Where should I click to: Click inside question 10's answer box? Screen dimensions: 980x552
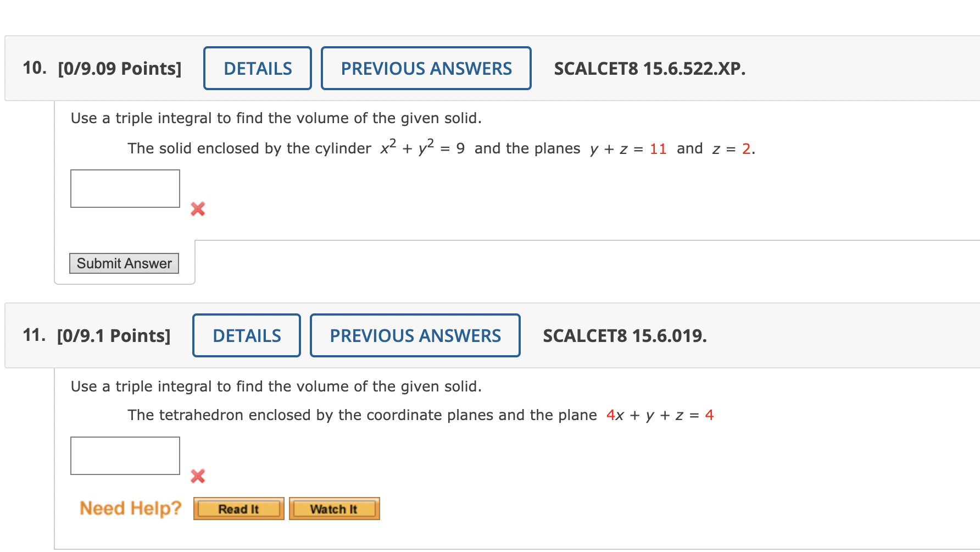click(125, 188)
